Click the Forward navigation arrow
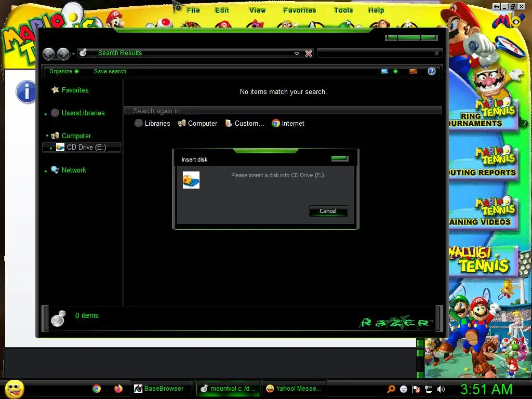 pyautogui.click(x=63, y=54)
